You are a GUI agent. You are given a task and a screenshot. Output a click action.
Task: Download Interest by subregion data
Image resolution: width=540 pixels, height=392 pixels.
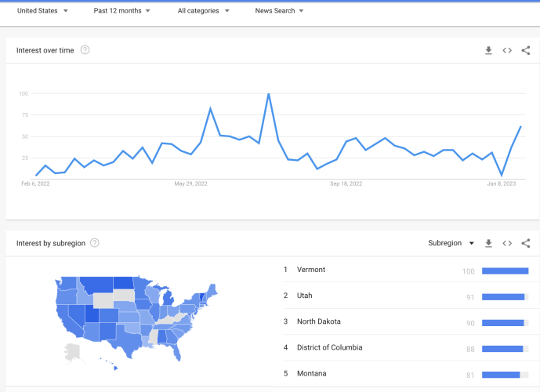point(488,243)
